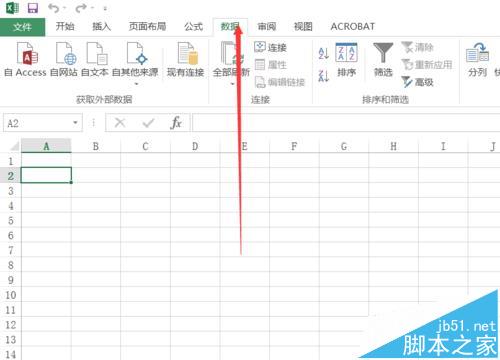500x360 pixels.
Task: Open 自其他来源 data sources dropdown
Action: pos(135,63)
